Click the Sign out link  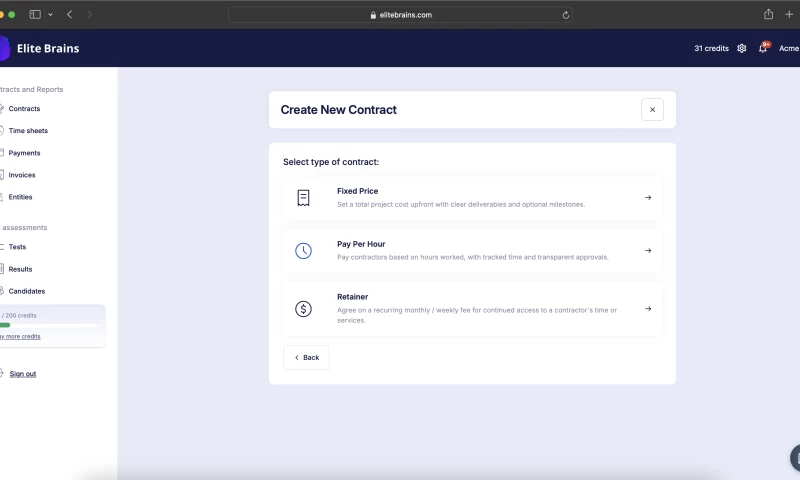click(x=22, y=374)
